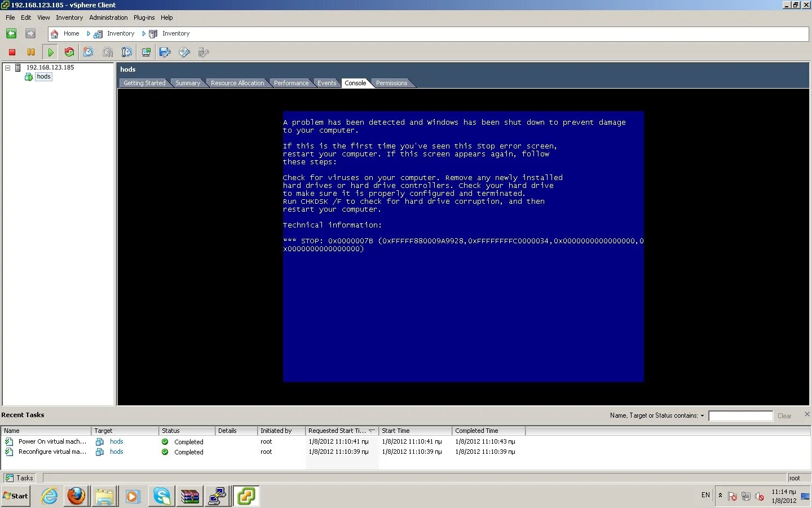Click the 11:14 clock in system tray
The height and width of the screenshot is (508, 812).
(x=784, y=492)
